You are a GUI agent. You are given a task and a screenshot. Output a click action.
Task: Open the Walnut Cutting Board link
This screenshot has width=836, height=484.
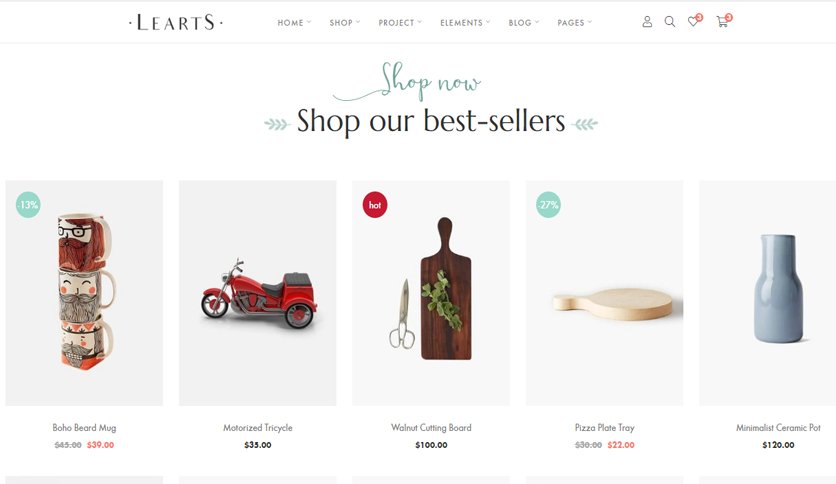tap(431, 427)
